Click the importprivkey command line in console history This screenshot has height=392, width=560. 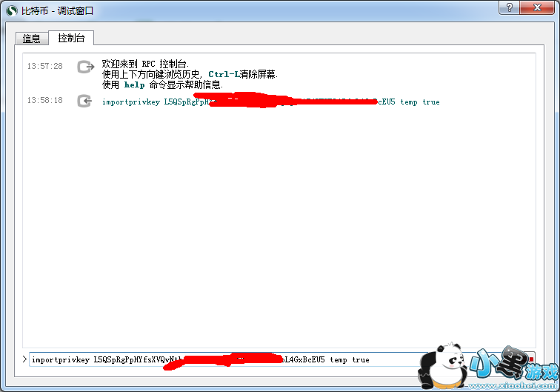point(270,102)
